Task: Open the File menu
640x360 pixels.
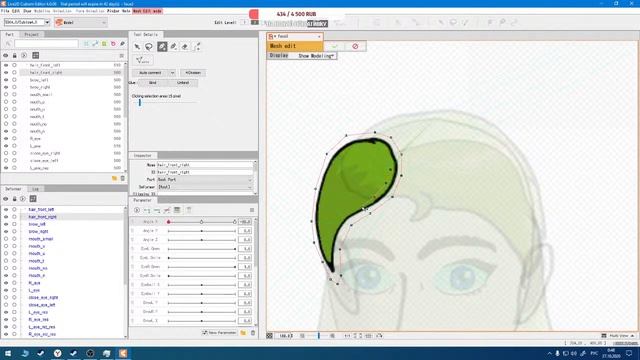Action: point(5,11)
